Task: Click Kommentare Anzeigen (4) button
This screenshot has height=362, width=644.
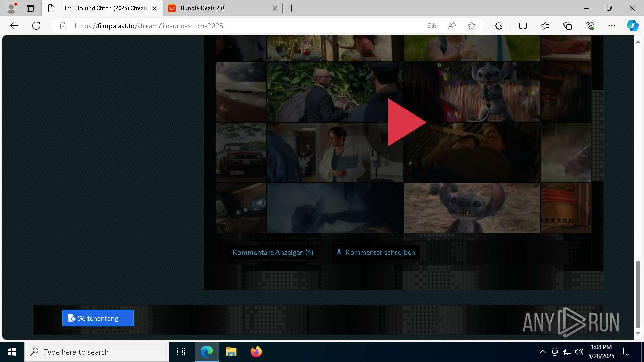Action: click(273, 252)
